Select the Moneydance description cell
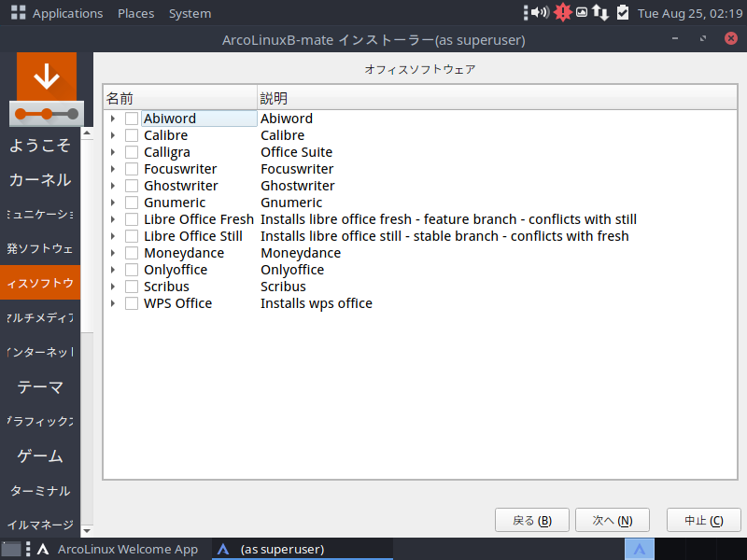Viewport: 747px width, 560px height. [301, 253]
